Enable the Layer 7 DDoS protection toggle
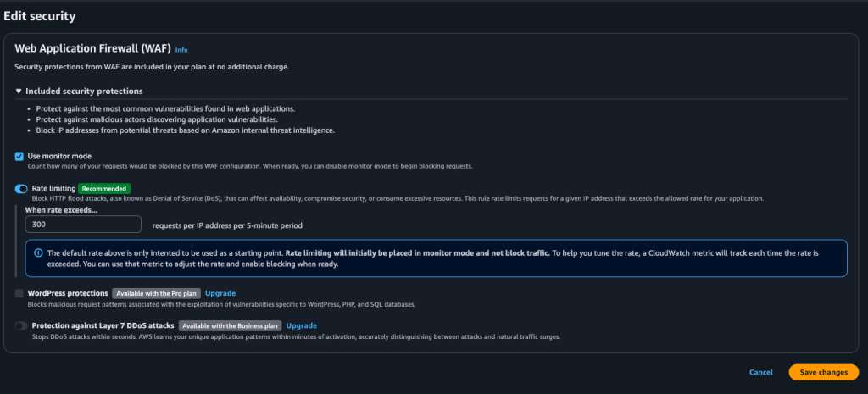This screenshot has height=394, width=868. (21, 325)
